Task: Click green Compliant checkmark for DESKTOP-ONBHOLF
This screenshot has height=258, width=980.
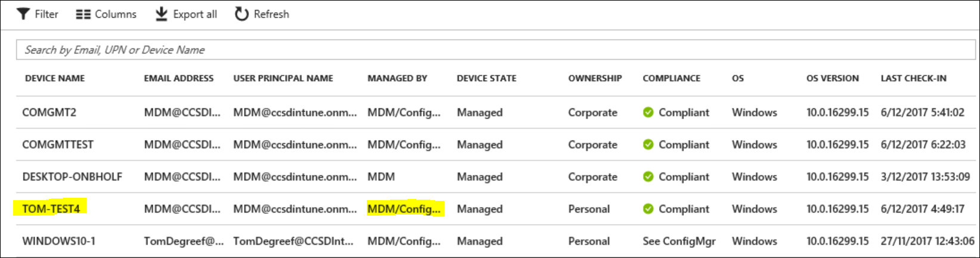Action: pyautogui.click(x=648, y=177)
